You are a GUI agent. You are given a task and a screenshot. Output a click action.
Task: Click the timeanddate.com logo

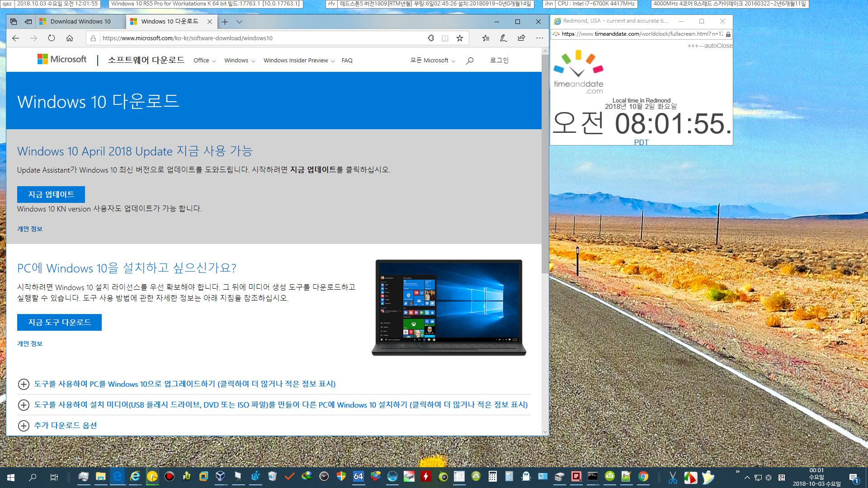[x=579, y=72]
